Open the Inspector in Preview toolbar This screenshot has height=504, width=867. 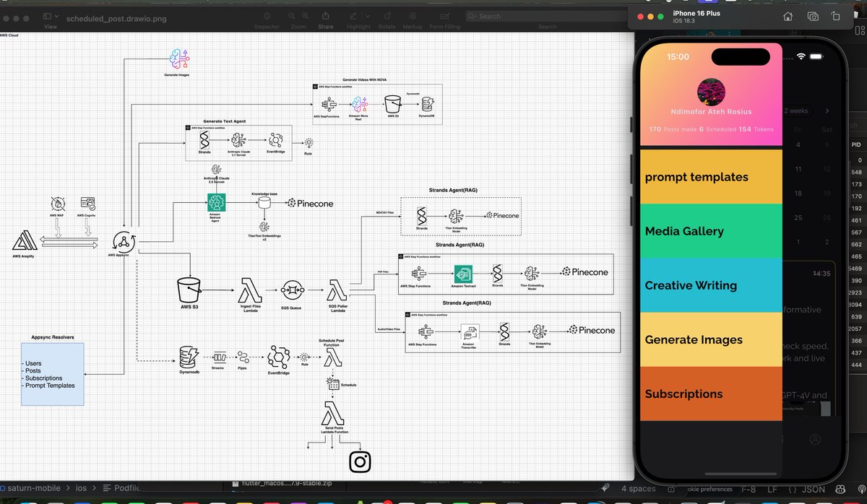coord(267,16)
